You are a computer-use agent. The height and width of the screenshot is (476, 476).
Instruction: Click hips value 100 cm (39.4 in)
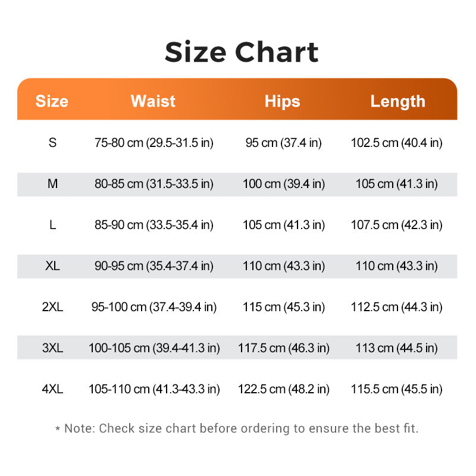tap(284, 184)
